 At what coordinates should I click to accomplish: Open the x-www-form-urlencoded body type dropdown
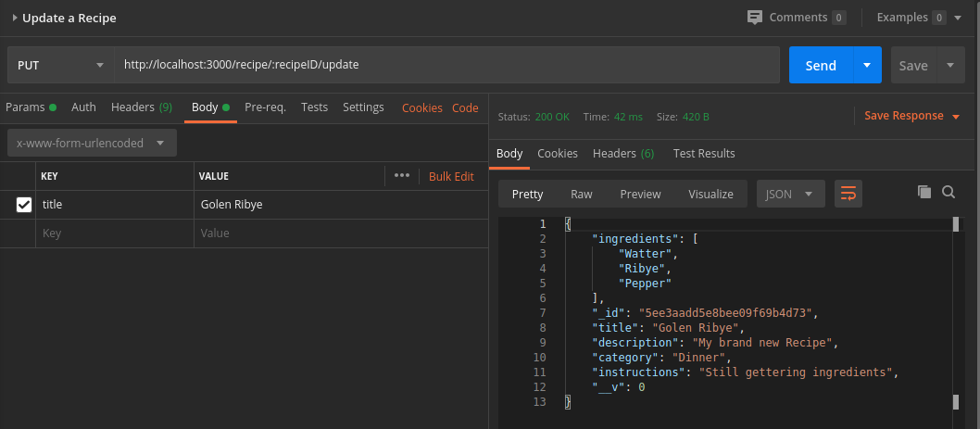click(92, 144)
